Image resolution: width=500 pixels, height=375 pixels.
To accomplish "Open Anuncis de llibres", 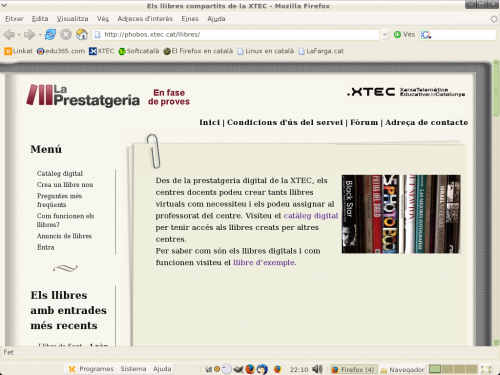I will pyautogui.click(x=64, y=236).
